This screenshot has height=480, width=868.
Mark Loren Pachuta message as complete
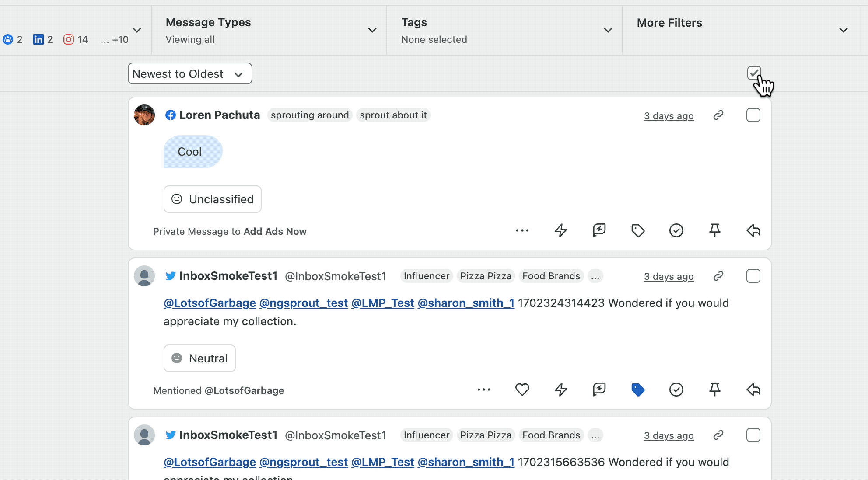click(676, 230)
